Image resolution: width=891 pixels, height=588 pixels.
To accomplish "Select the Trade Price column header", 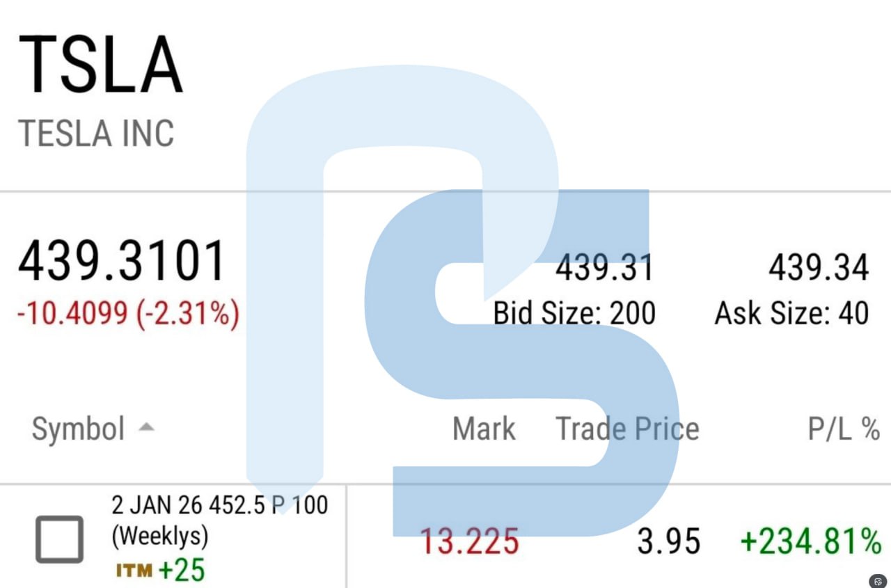I will coord(627,429).
